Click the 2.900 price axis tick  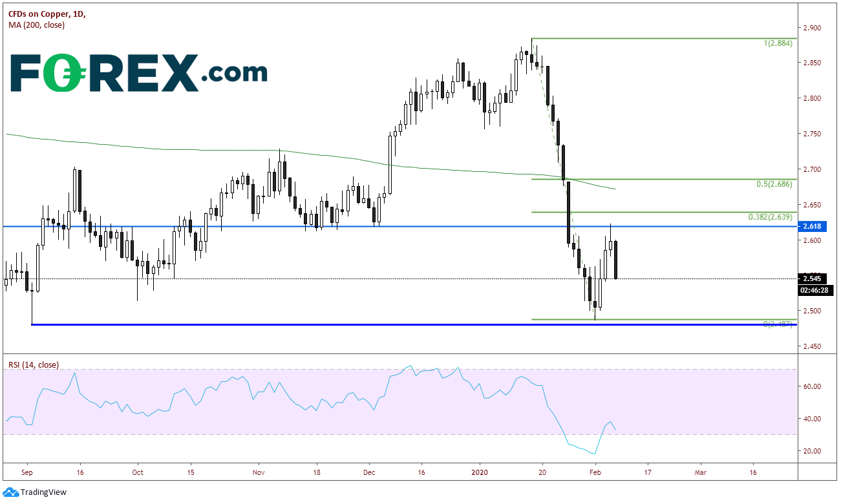coord(812,28)
